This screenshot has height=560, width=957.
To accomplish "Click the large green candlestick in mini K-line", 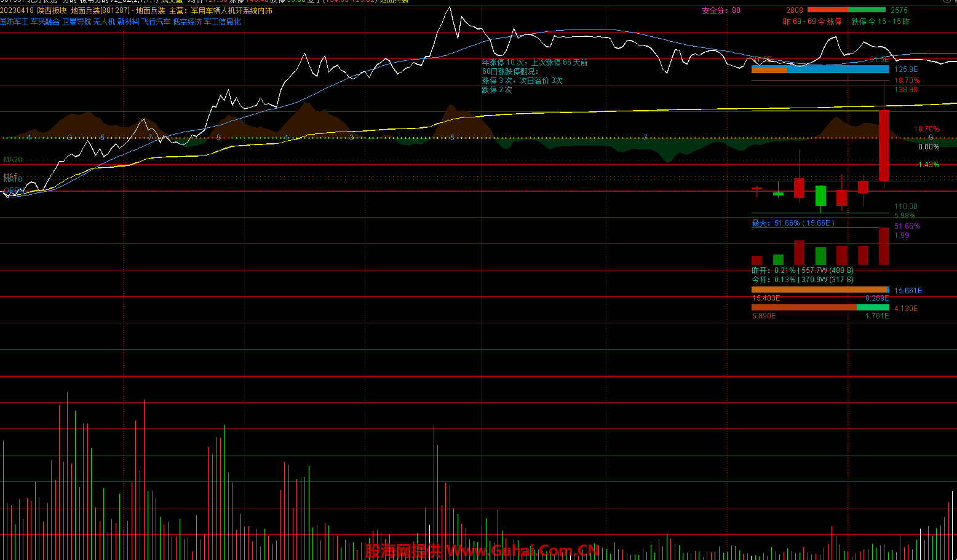I will (820, 195).
